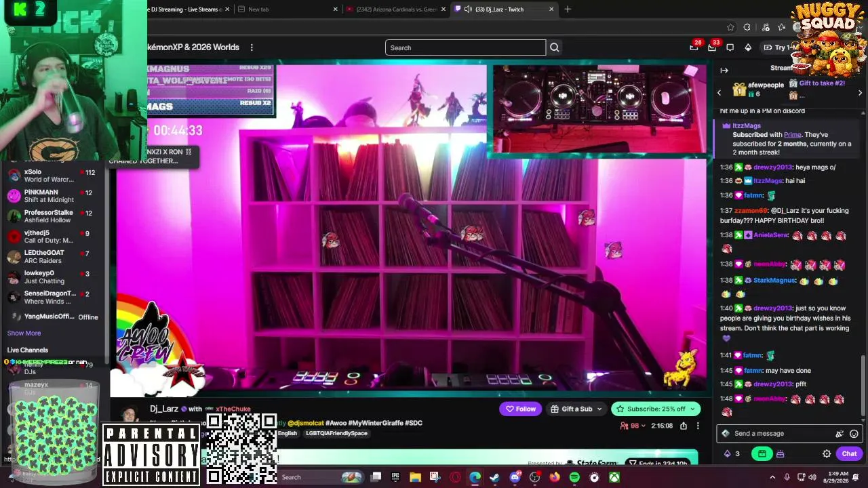Claim the green channel points bonus chest
868x488 pixels.
click(x=762, y=454)
